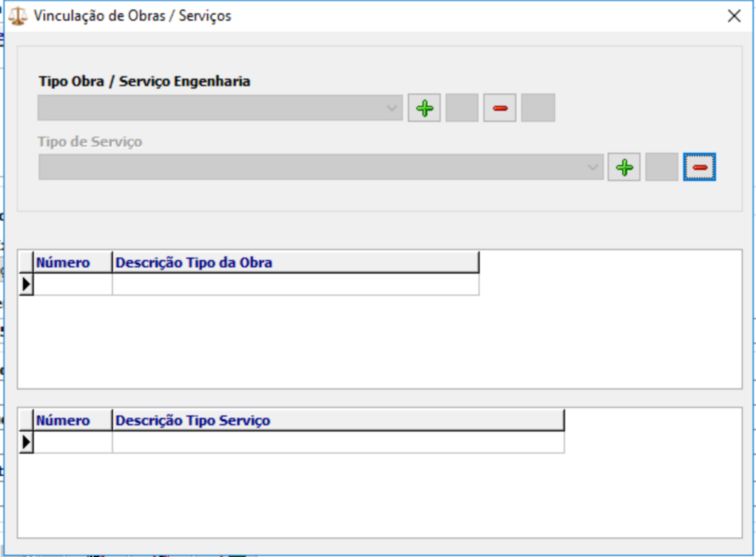This screenshot has height=557, width=756.
Task: Click blank button beside Tipo de Serviço plus
Action: coord(661,168)
